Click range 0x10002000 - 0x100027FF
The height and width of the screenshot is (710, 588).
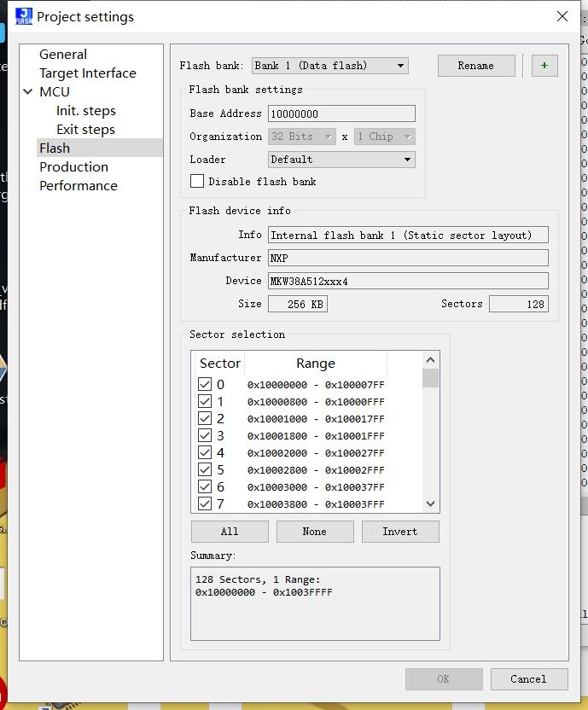tap(316, 453)
